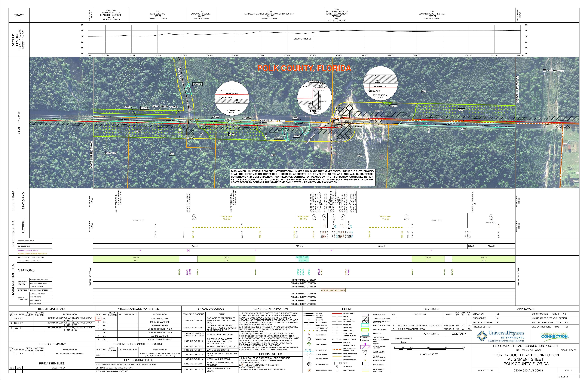
Task: Click the tract 1103 Landmark Baptist Church cell
Action: 270,15
